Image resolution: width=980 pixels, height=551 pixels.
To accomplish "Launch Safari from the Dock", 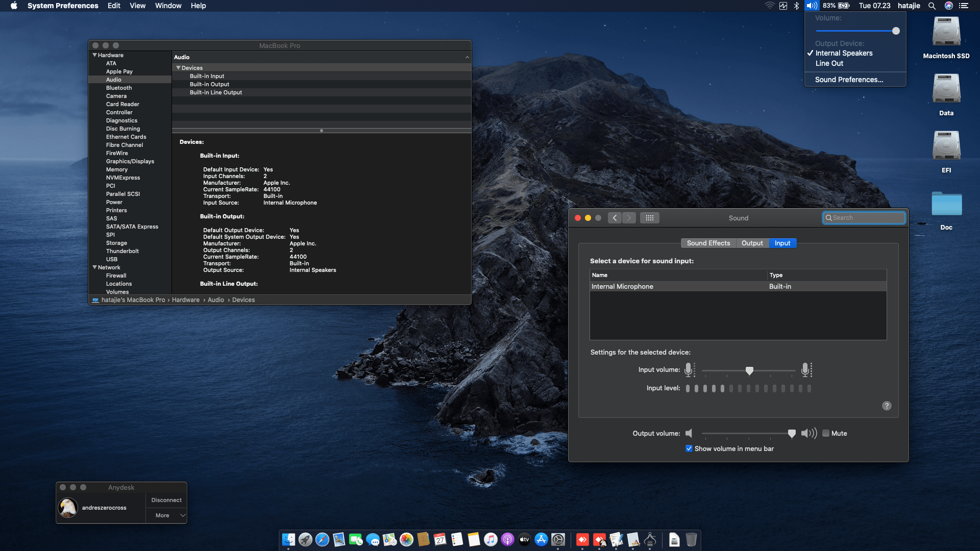I will [x=322, y=539].
